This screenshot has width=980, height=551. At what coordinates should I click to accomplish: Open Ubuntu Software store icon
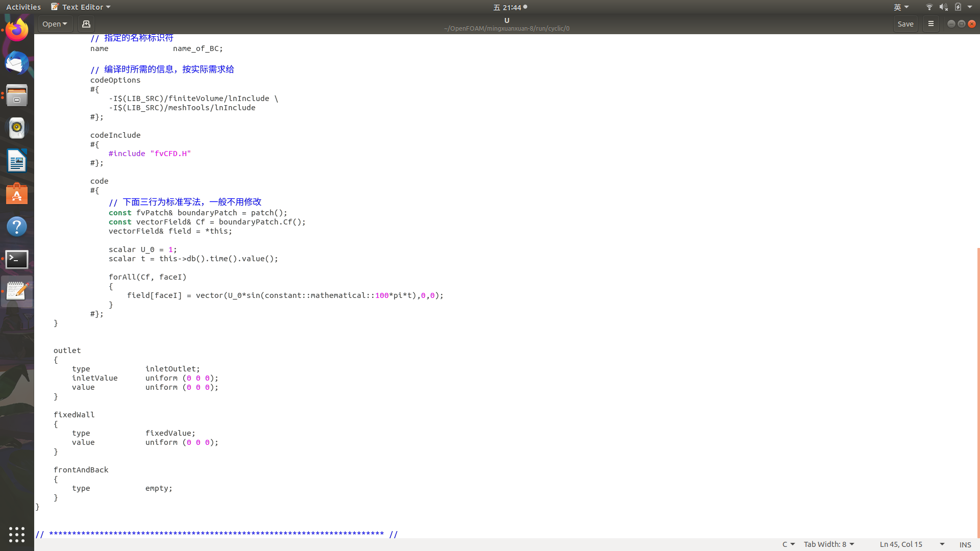coord(17,194)
